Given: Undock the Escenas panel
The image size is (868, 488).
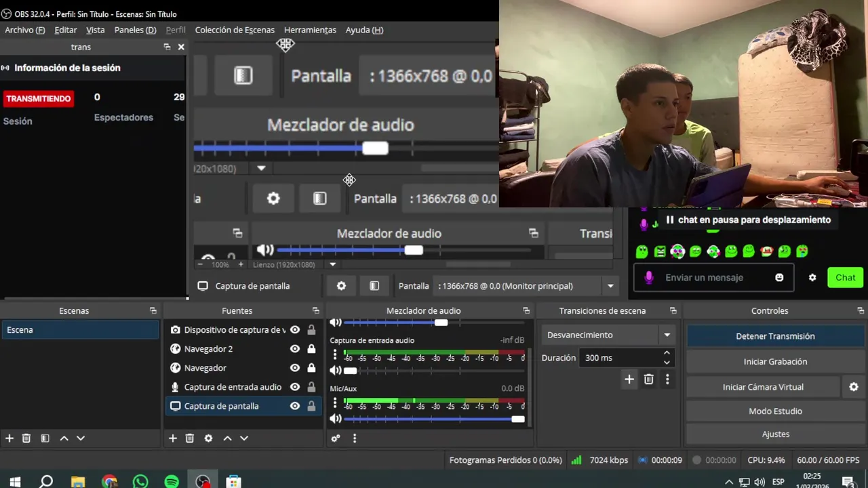Looking at the screenshot, I should [x=153, y=310].
